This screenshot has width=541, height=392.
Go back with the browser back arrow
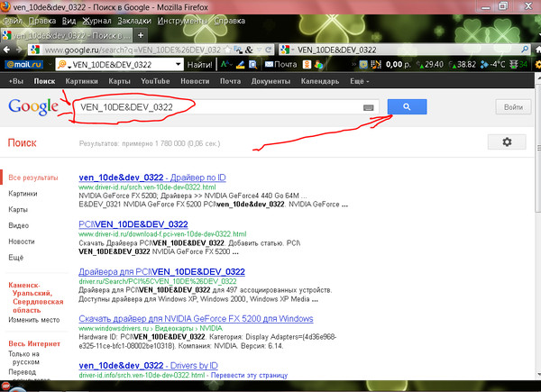point(6,50)
